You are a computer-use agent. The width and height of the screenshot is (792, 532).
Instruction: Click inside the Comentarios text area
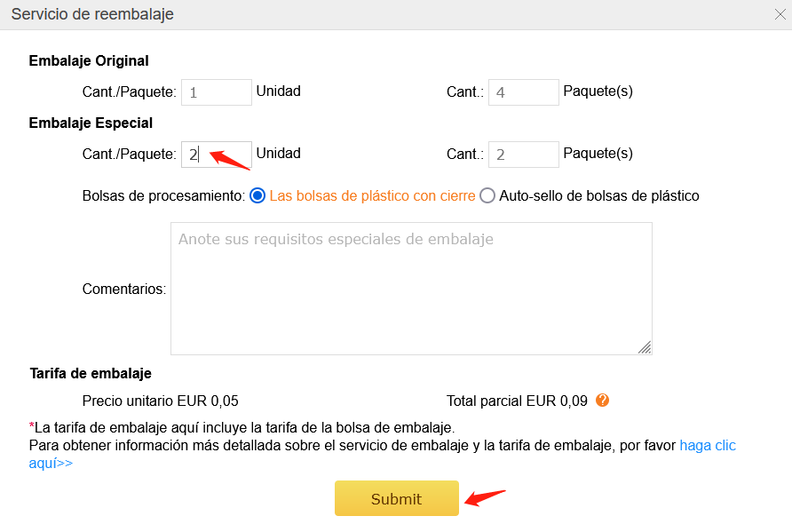411,289
